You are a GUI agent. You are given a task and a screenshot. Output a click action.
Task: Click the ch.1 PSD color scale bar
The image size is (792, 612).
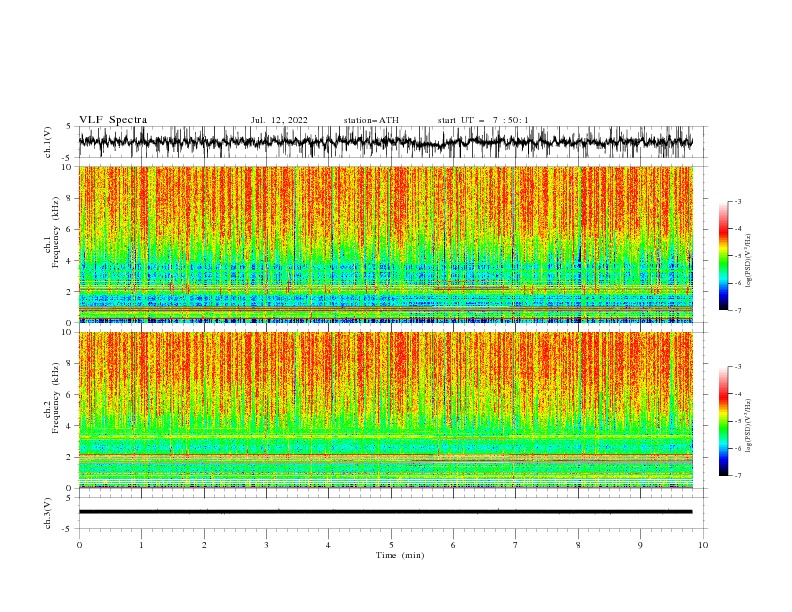click(x=723, y=256)
